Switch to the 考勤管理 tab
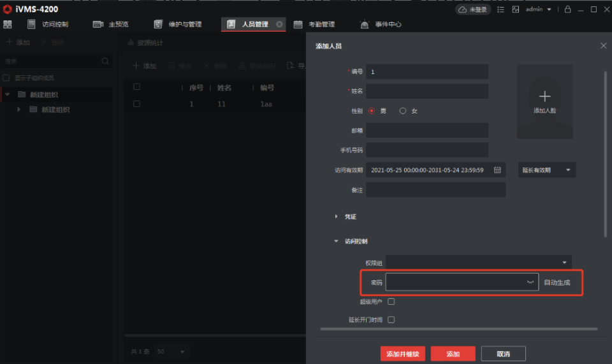The width and height of the screenshot is (612, 364). click(315, 24)
